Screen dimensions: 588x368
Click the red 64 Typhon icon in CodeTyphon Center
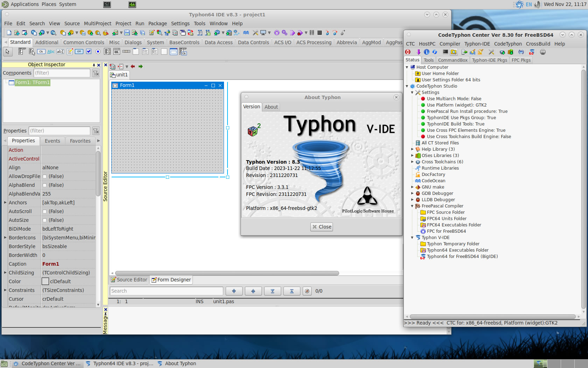pos(532,52)
